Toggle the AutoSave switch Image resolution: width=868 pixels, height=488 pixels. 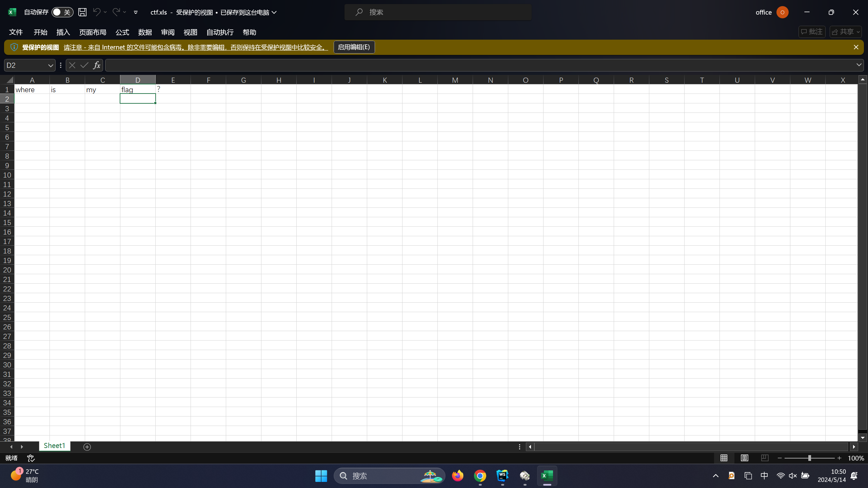click(62, 12)
